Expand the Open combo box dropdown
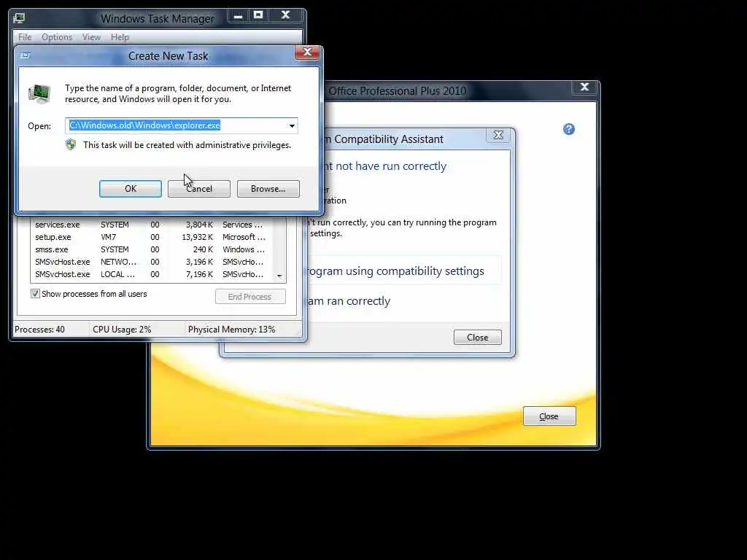This screenshot has height=560, width=747. 292,125
